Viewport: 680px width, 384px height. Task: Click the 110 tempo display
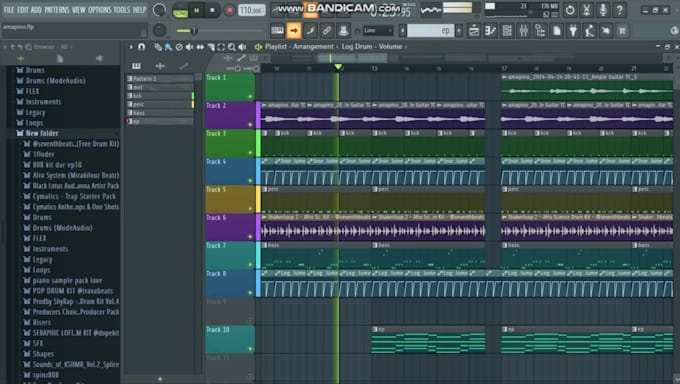coord(252,10)
